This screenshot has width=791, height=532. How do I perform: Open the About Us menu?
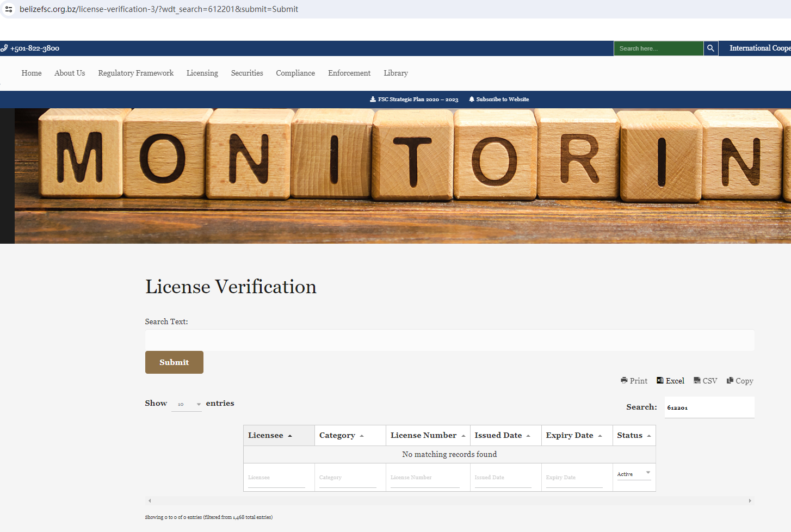click(70, 73)
